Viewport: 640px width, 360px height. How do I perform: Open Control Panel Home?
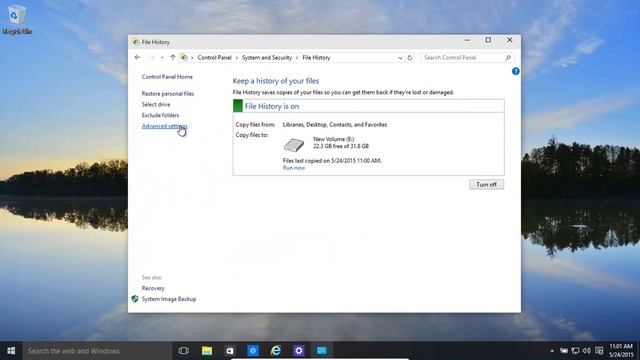point(167,77)
